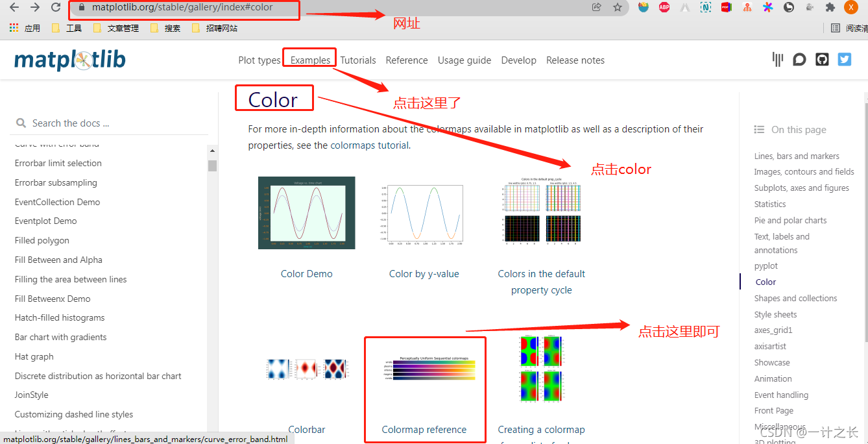The width and height of the screenshot is (868, 444).
Task: Jump to Lines, bars and markers section
Action: coord(797,156)
